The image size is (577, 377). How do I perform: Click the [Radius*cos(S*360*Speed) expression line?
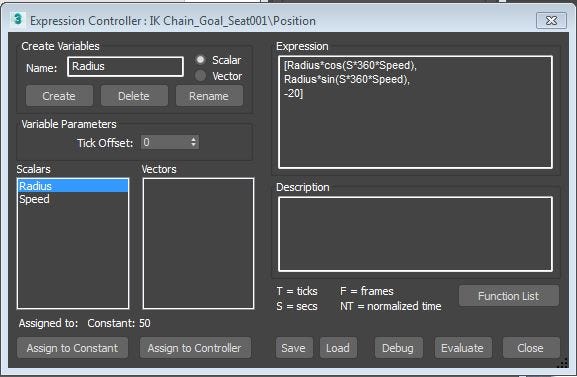[350, 66]
